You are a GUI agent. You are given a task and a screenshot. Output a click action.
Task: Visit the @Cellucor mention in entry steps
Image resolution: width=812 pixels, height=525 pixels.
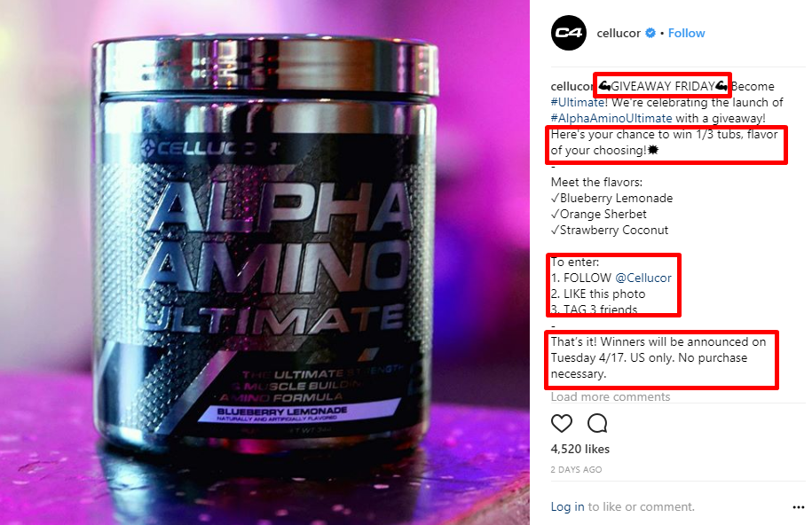click(643, 278)
